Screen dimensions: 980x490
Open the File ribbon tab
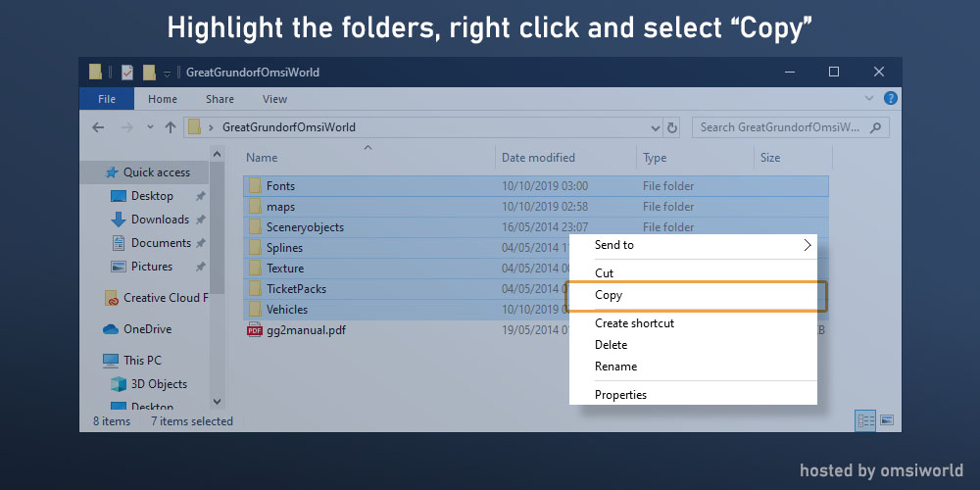(x=107, y=99)
